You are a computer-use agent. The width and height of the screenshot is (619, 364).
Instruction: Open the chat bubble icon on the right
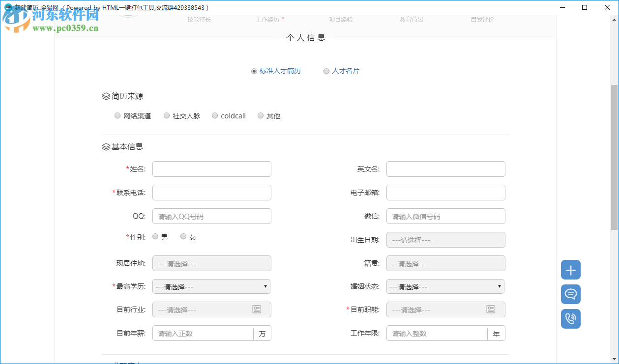570,294
